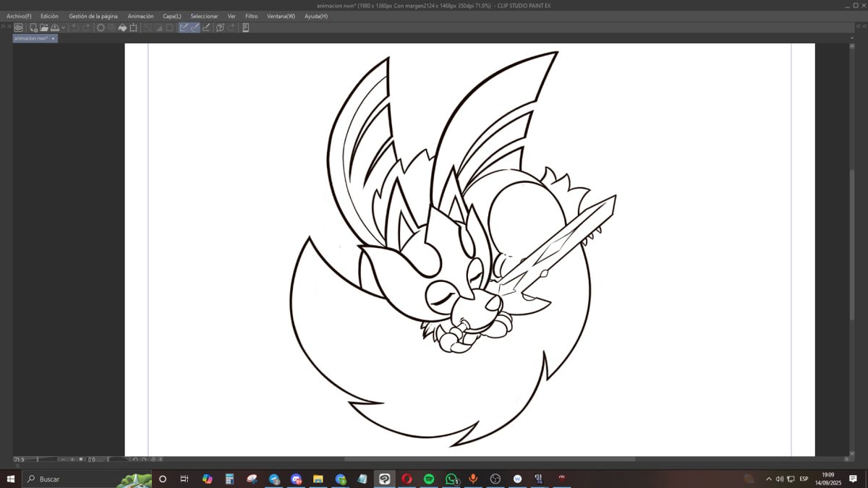868x488 pixels.
Task: Expand the collapsed left panel dock arrows
Action: click(x=6, y=27)
